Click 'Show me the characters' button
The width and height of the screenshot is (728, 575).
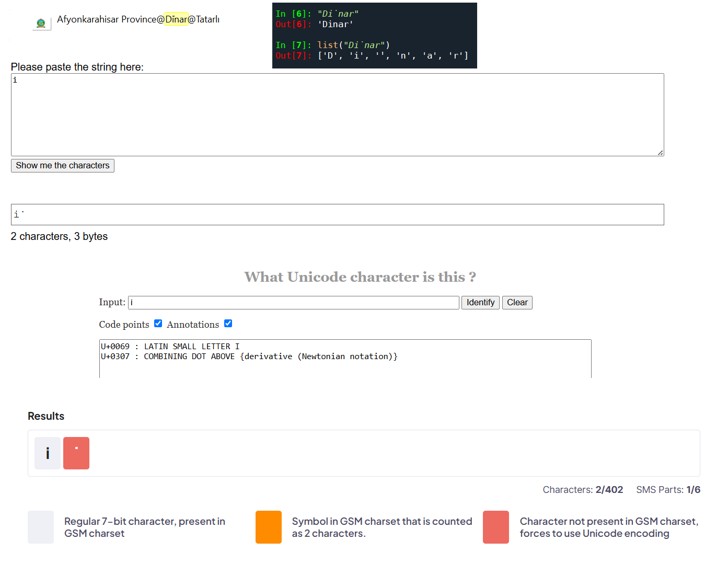(x=63, y=166)
